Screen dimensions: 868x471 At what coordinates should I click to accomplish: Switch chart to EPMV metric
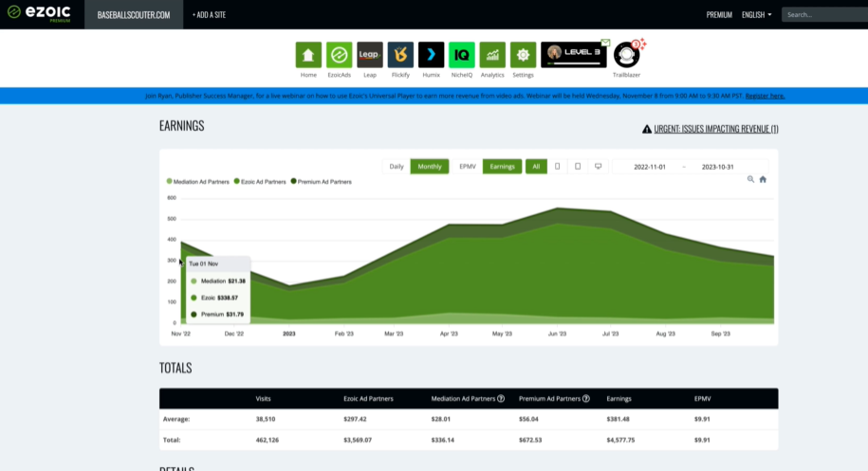[468, 167]
